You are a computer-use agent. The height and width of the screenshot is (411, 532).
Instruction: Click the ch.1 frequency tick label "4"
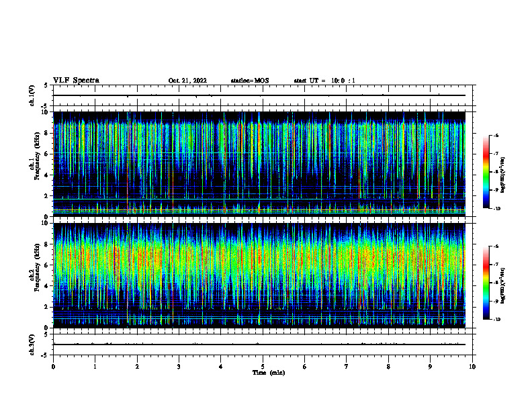click(x=46, y=175)
